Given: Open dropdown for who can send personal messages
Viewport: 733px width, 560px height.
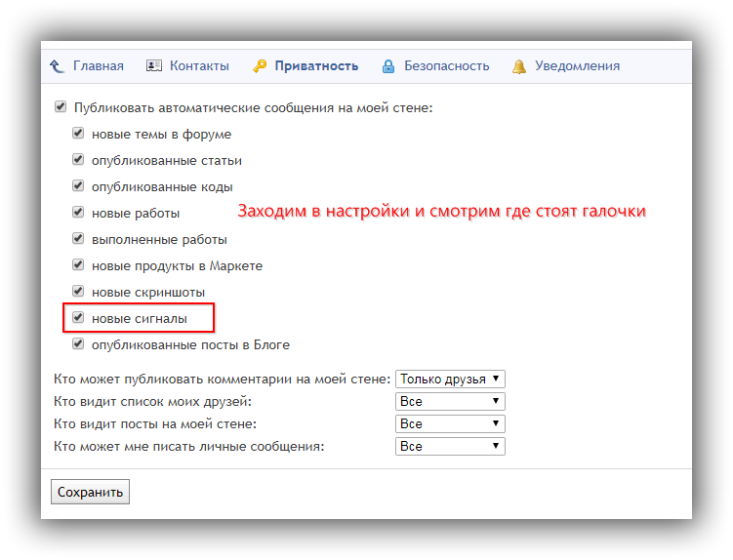Looking at the screenshot, I should pyautogui.click(x=450, y=447).
